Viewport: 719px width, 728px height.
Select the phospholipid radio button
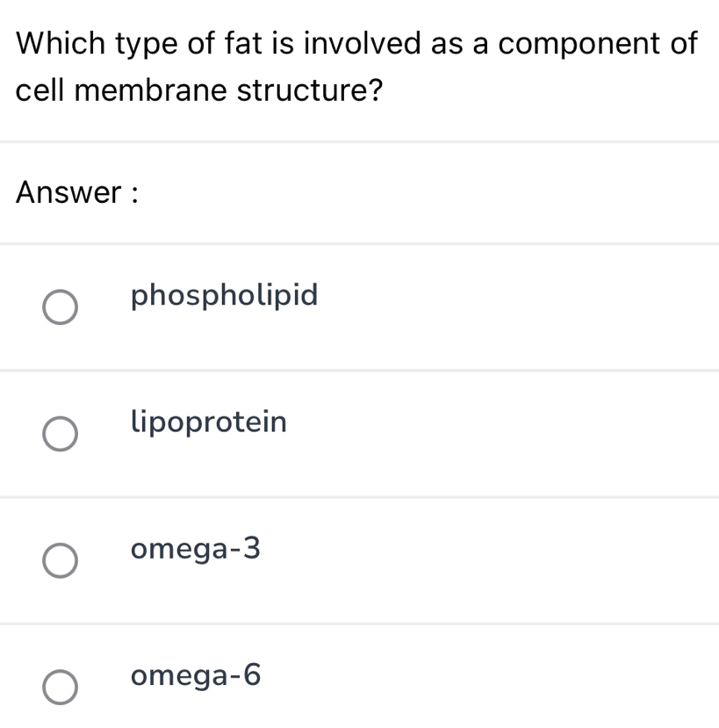tap(61, 307)
